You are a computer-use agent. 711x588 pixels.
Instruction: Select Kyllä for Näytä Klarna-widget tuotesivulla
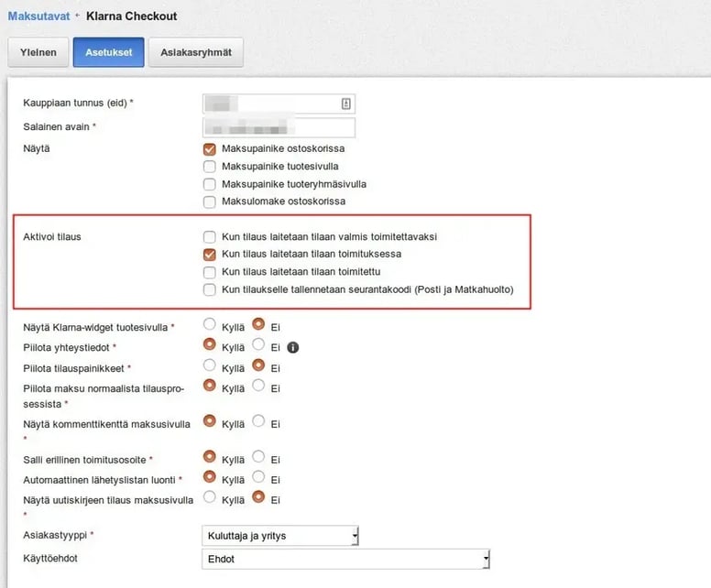[x=209, y=324]
